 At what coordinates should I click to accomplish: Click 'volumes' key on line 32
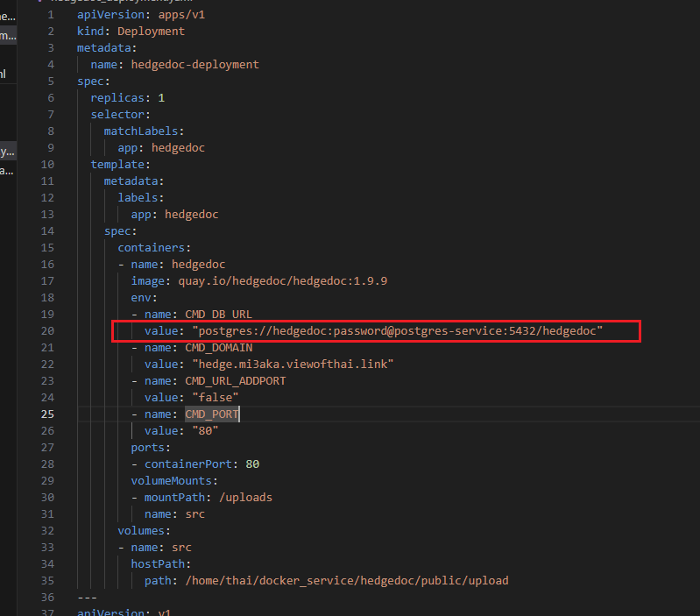coord(141,531)
